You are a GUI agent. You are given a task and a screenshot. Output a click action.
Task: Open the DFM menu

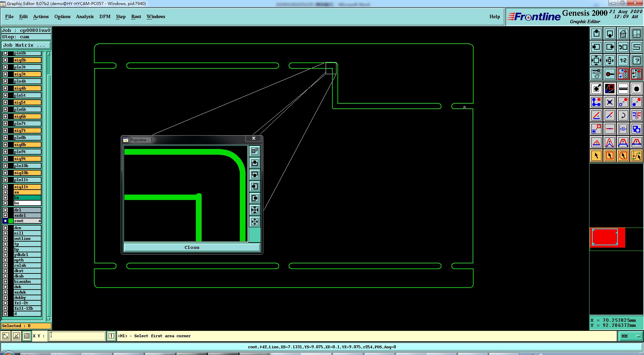coord(105,16)
